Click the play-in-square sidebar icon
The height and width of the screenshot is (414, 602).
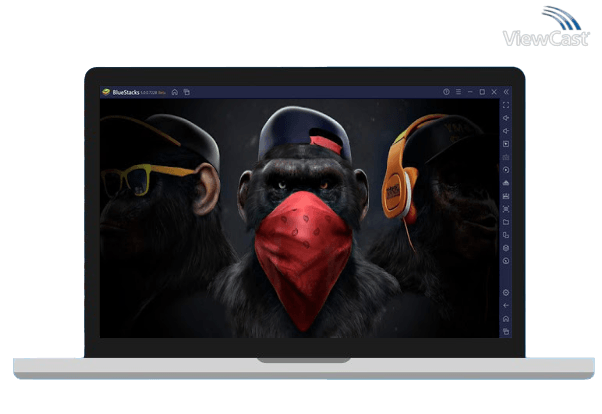point(506,144)
